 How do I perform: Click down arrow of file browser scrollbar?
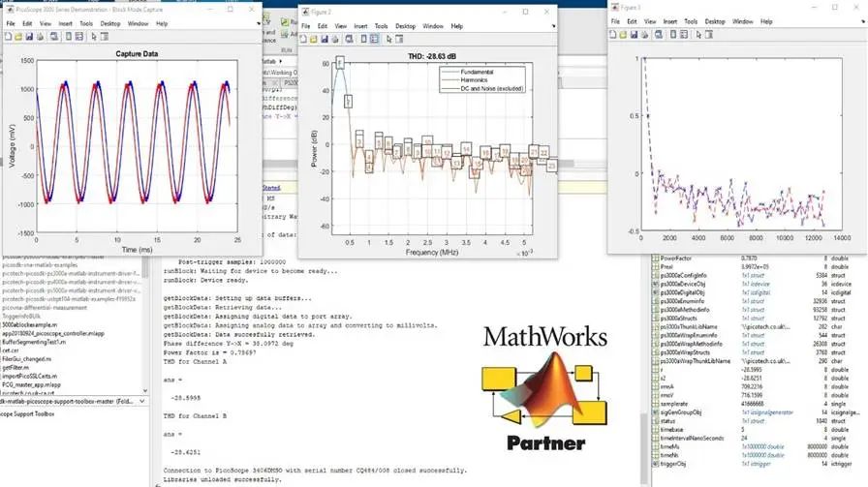click(x=145, y=391)
